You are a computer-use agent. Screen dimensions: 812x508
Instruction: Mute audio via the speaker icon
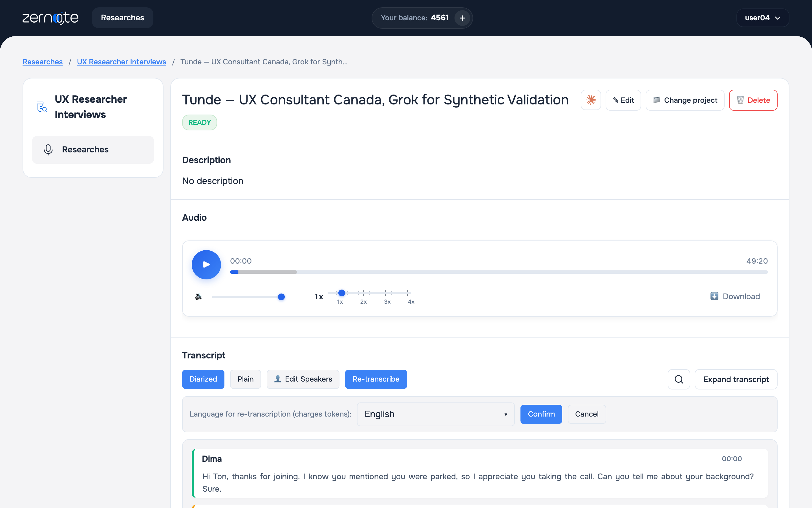pyautogui.click(x=198, y=297)
